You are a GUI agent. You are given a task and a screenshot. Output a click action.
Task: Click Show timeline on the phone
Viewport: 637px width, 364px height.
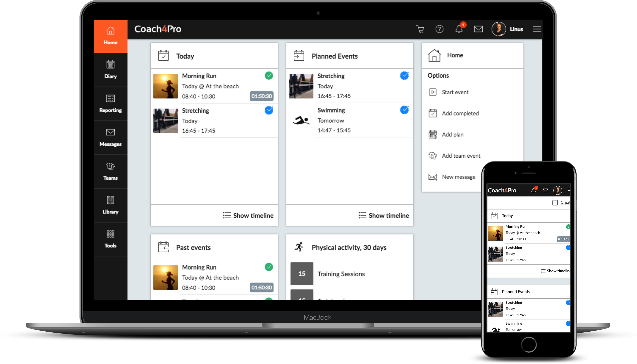tap(555, 271)
